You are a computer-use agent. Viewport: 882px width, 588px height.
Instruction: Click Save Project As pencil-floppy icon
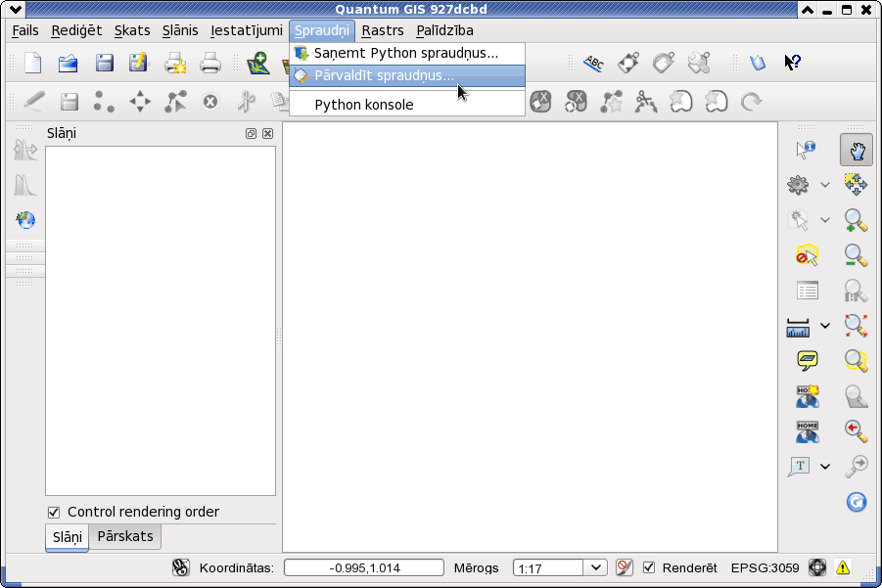point(138,63)
